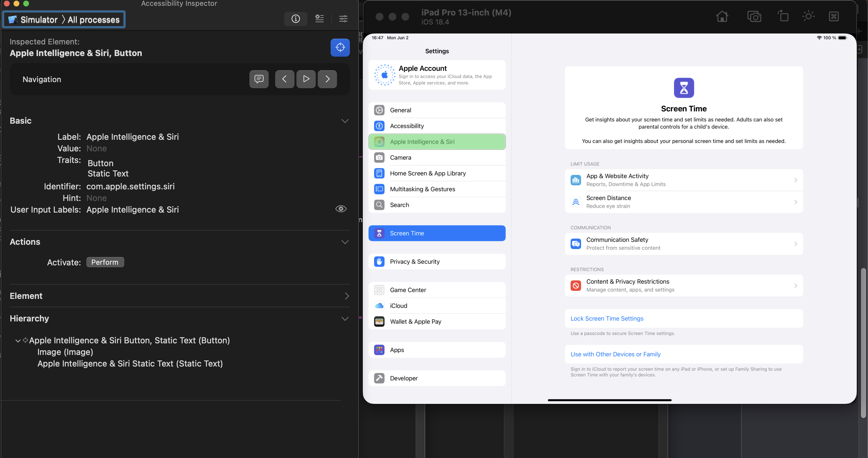Click the right-edge scrollbar behind Simulator

tap(863, 343)
